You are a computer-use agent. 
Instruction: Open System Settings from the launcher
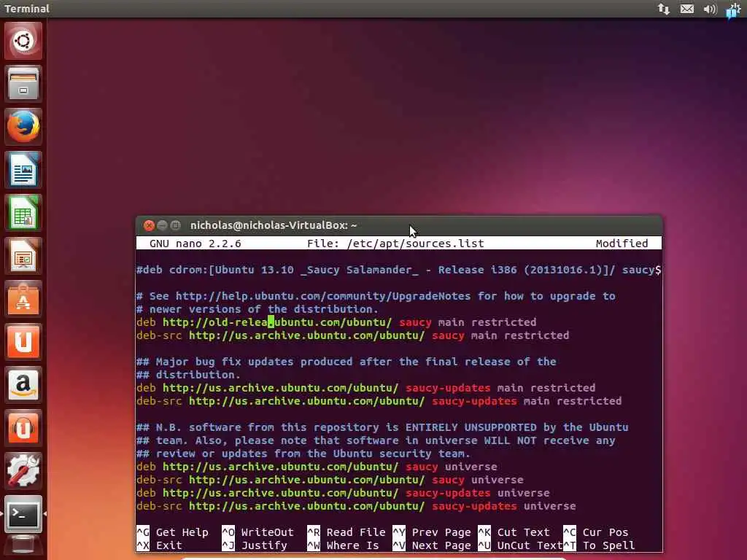point(23,470)
